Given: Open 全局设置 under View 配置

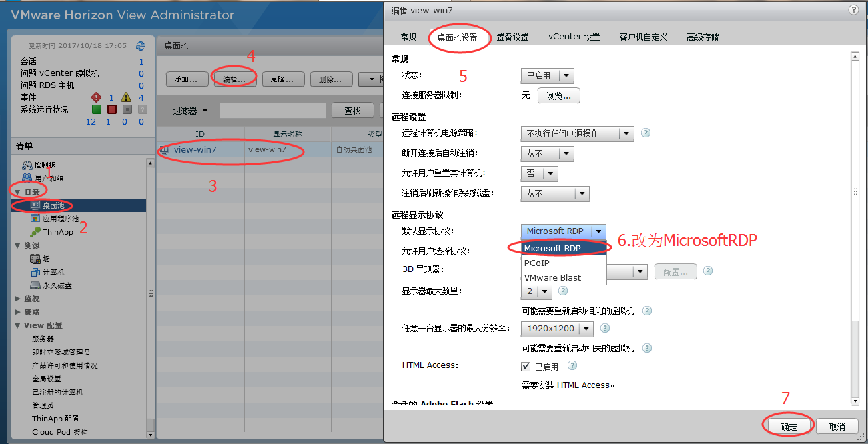Looking at the screenshot, I should [46, 379].
